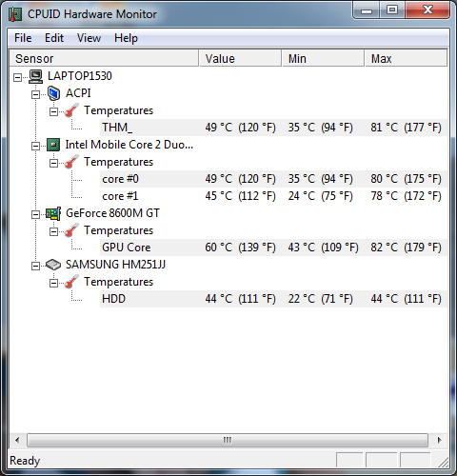
Task: Click core #1 min value 24 °C (75 °F)
Action: click(320, 196)
